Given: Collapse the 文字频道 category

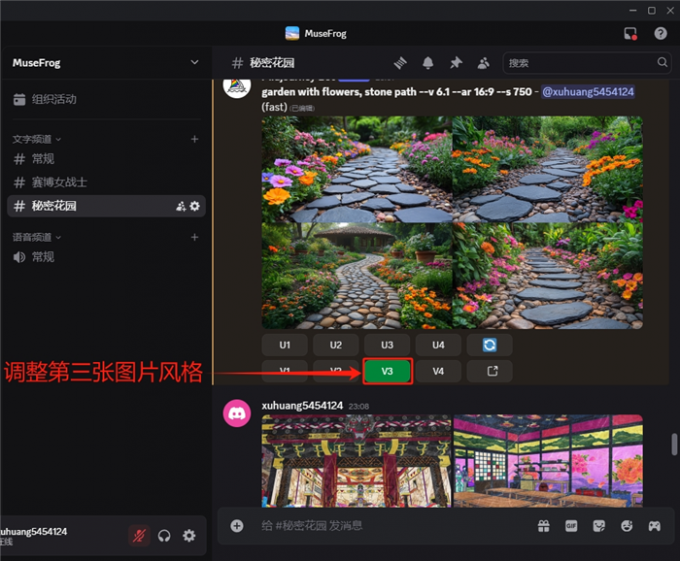Looking at the screenshot, I should [37, 139].
